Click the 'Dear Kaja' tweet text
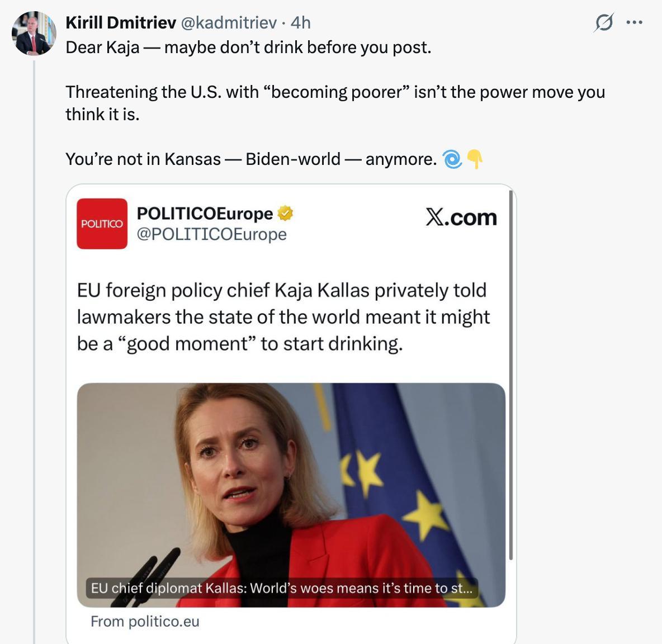This screenshot has width=662, height=644. point(248,48)
